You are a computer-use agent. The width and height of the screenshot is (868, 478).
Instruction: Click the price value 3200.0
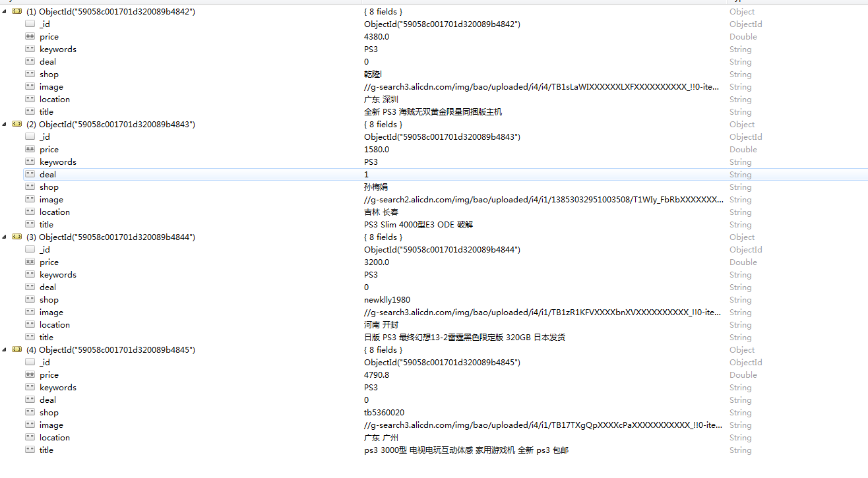click(377, 262)
